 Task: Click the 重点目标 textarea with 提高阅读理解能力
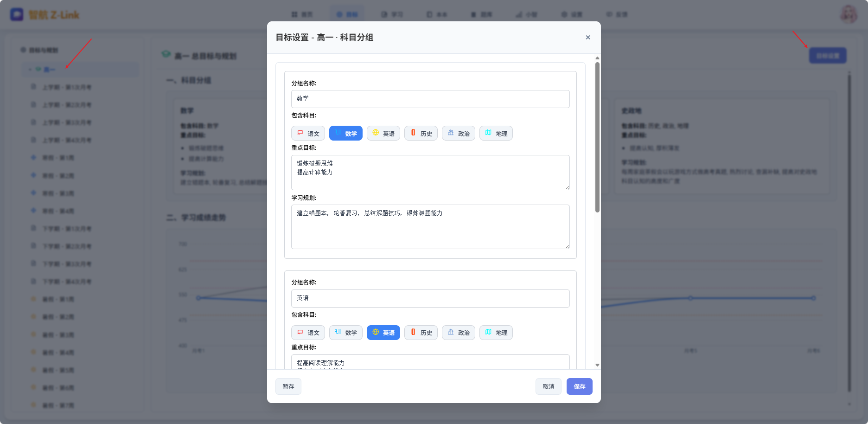(x=430, y=362)
